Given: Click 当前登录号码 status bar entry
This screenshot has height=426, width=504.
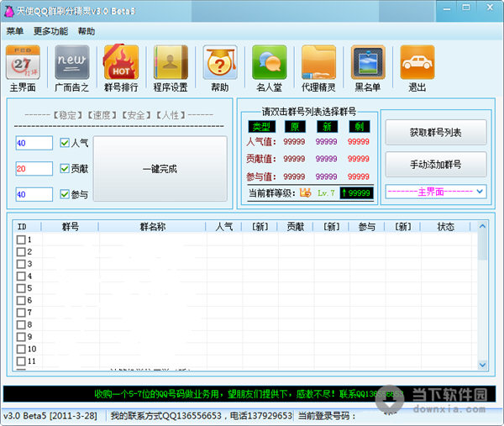Looking at the screenshot, I should point(327,416).
